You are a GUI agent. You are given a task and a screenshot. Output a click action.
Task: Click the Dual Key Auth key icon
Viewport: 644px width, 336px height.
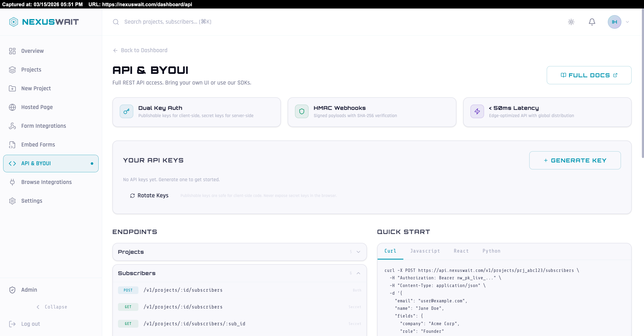126,111
